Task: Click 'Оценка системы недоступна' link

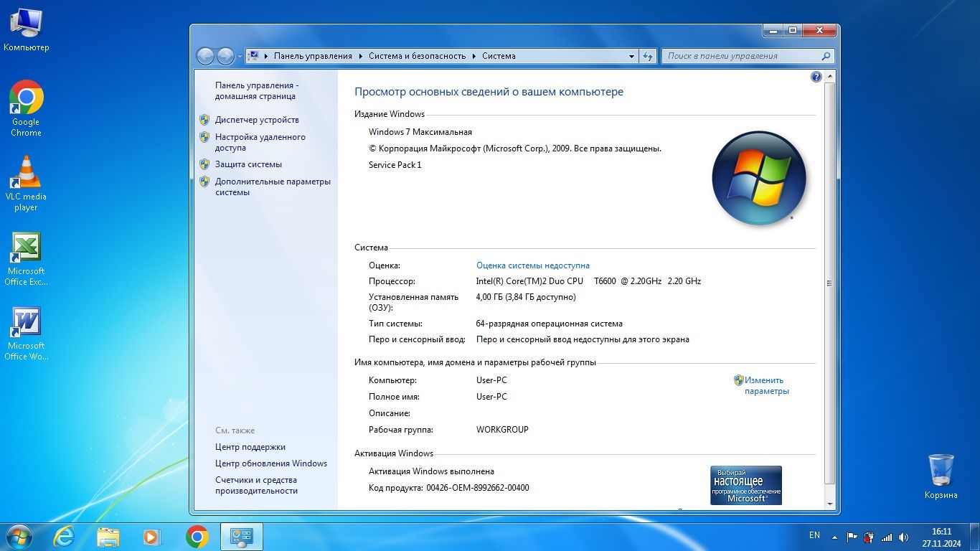Action: pyautogui.click(x=533, y=265)
